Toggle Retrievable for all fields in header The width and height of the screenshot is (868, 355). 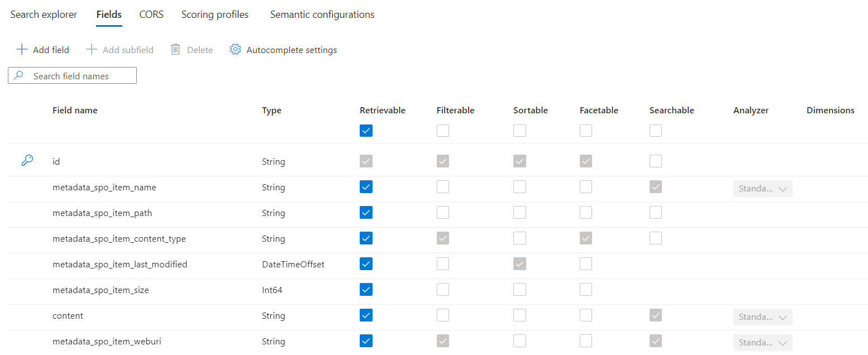point(366,130)
